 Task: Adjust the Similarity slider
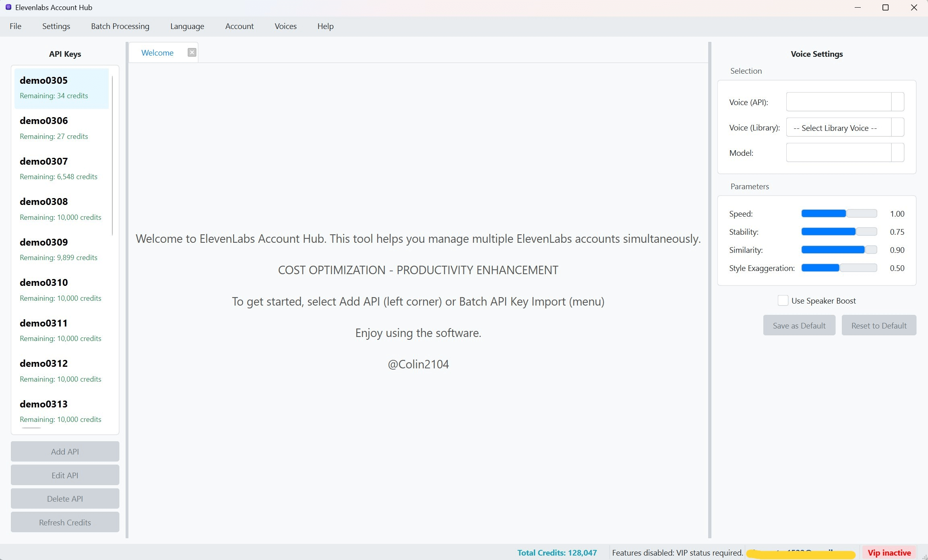pos(839,250)
